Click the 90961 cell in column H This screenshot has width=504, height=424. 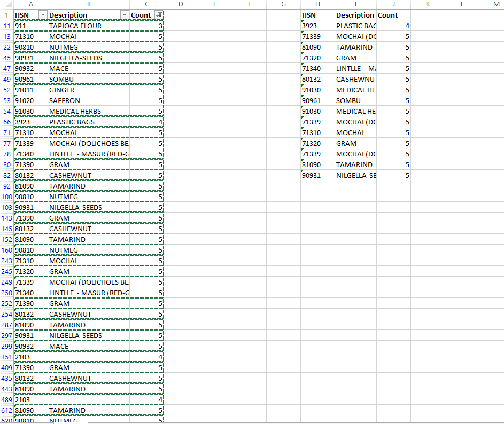point(317,100)
